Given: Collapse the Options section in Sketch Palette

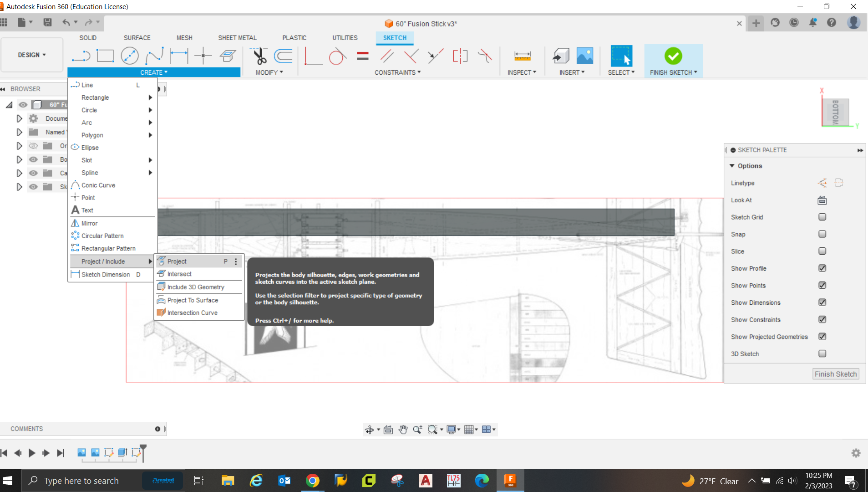Looking at the screenshot, I should point(732,166).
